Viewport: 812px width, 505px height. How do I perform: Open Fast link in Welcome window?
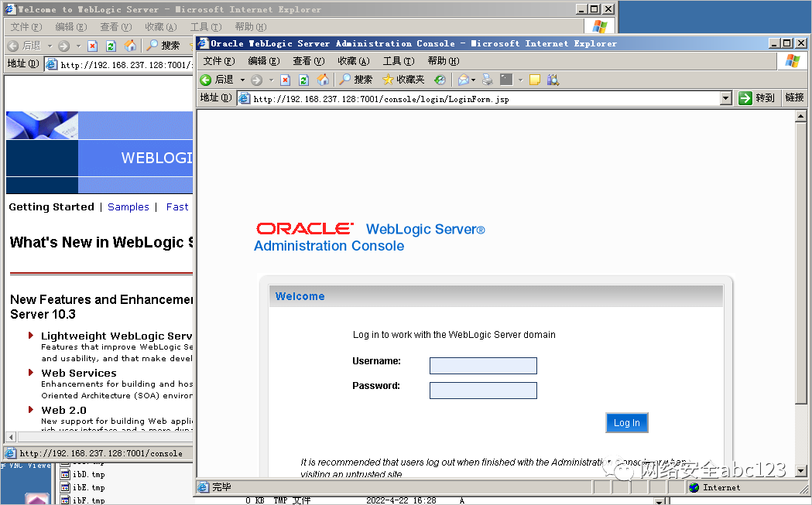(177, 207)
